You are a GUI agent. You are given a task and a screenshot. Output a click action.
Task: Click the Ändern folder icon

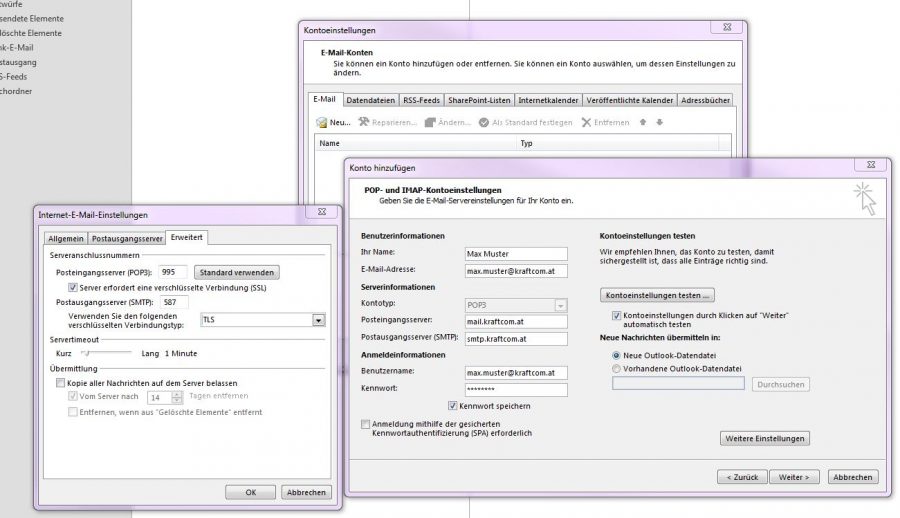(429, 123)
